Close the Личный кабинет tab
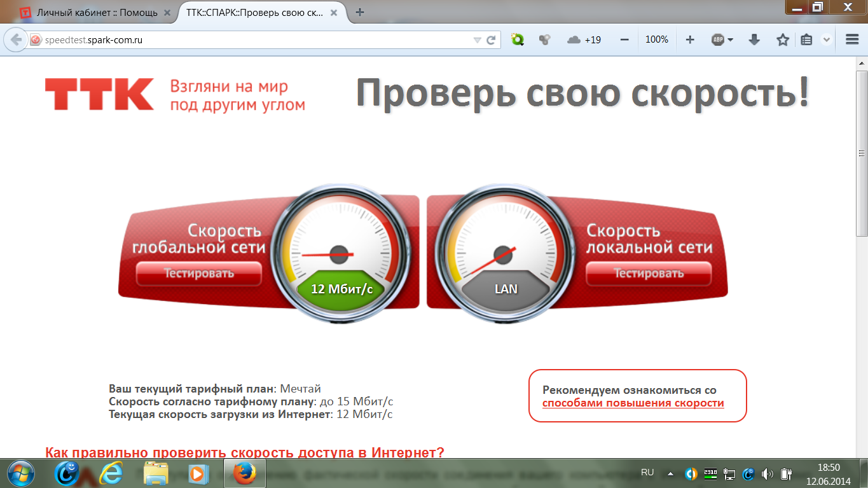The image size is (868, 488). tap(168, 12)
